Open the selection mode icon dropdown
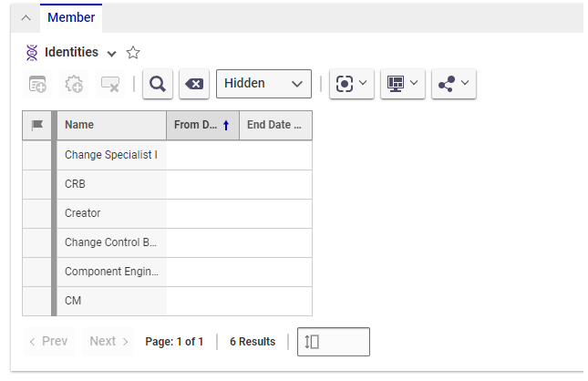This screenshot has width=588, height=381. tap(352, 84)
